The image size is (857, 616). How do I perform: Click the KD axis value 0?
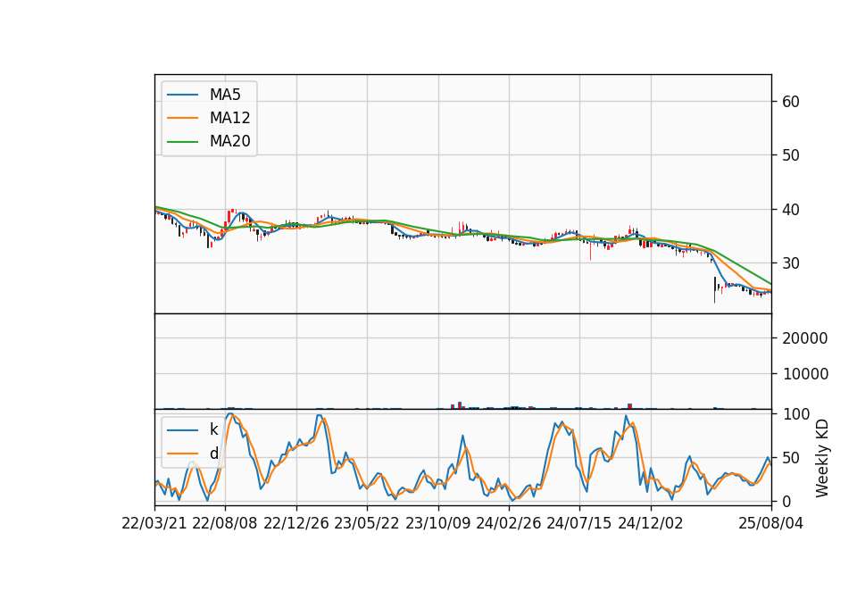[786, 501]
